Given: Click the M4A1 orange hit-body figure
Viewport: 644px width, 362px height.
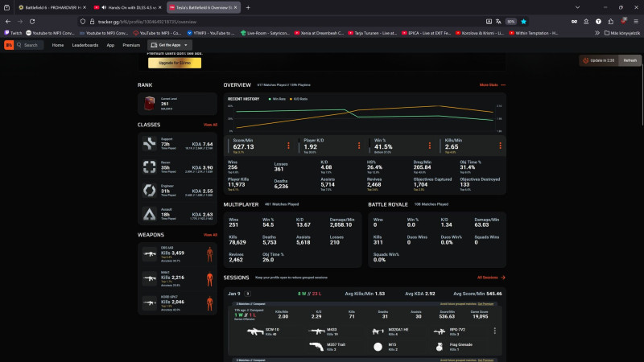Looking at the screenshot, I should (209, 279).
